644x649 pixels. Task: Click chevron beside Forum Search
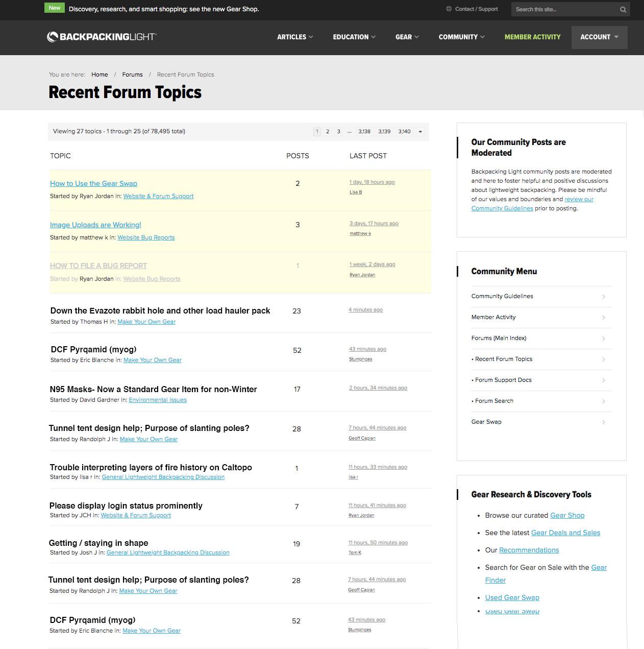604,401
